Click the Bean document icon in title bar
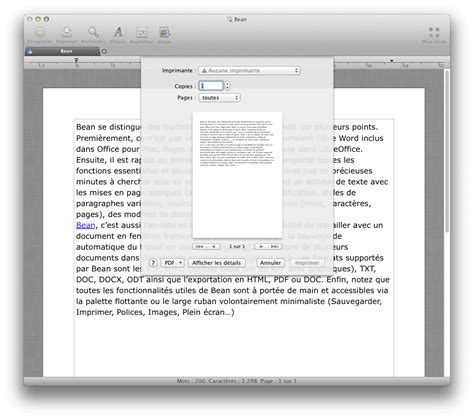The width and height of the screenshot is (474, 419). (x=229, y=19)
